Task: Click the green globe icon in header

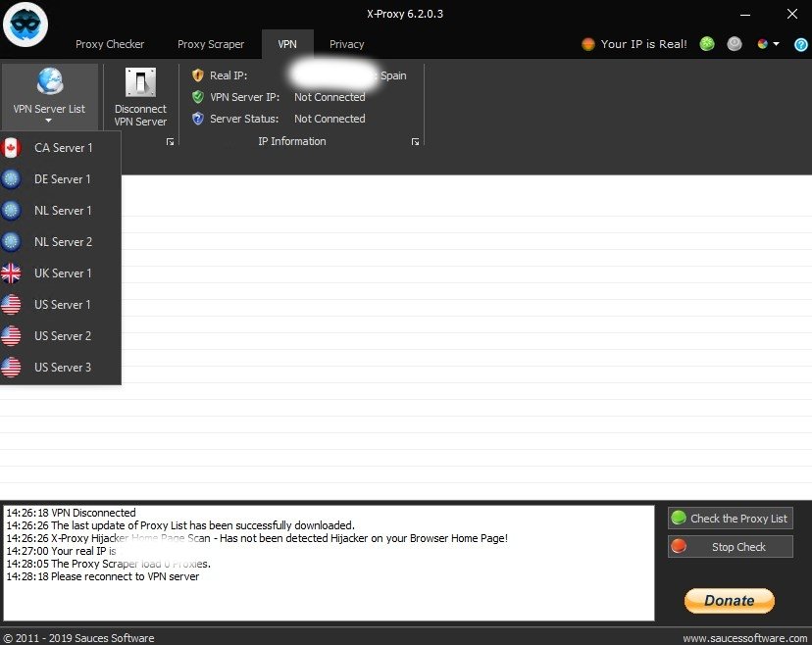Action: click(707, 44)
